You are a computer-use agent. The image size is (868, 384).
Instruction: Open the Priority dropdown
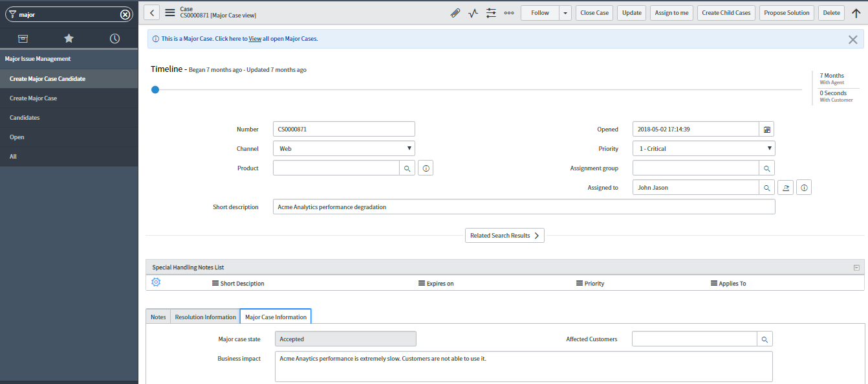(704, 149)
